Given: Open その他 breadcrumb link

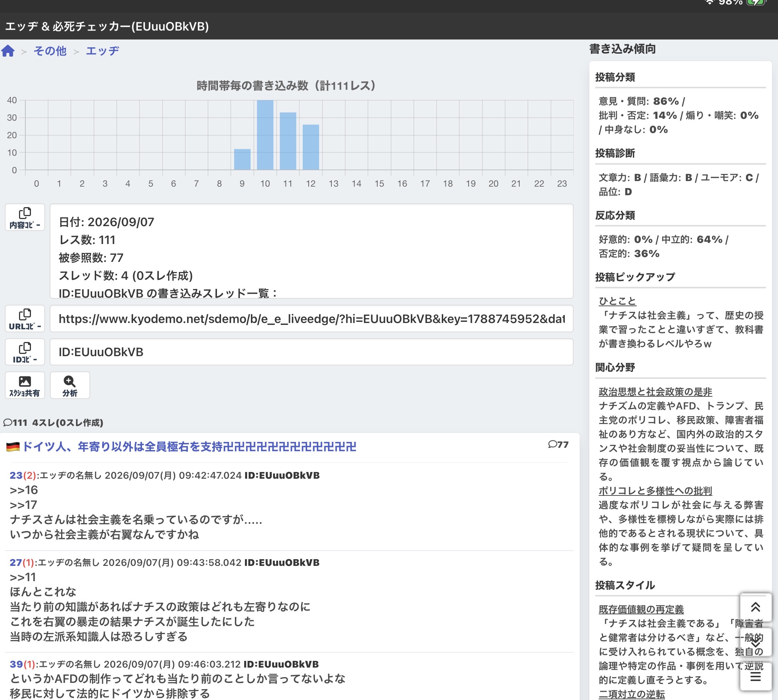Looking at the screenshot, I should [50, 51].
